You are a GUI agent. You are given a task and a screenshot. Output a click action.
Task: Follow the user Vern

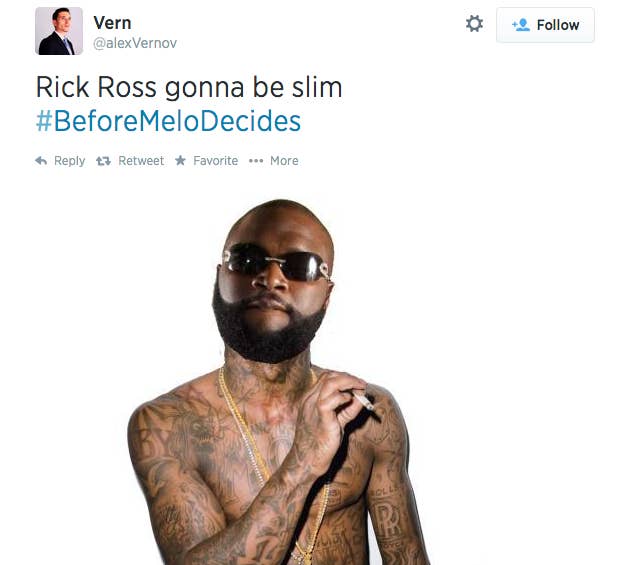[x=545, y=25]
